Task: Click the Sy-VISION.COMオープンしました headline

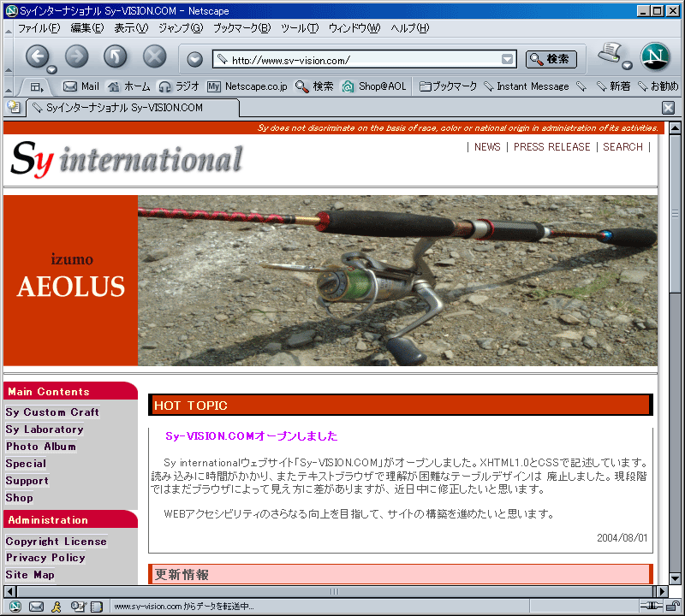Action: pyautogui.click(x=251, y=436)
